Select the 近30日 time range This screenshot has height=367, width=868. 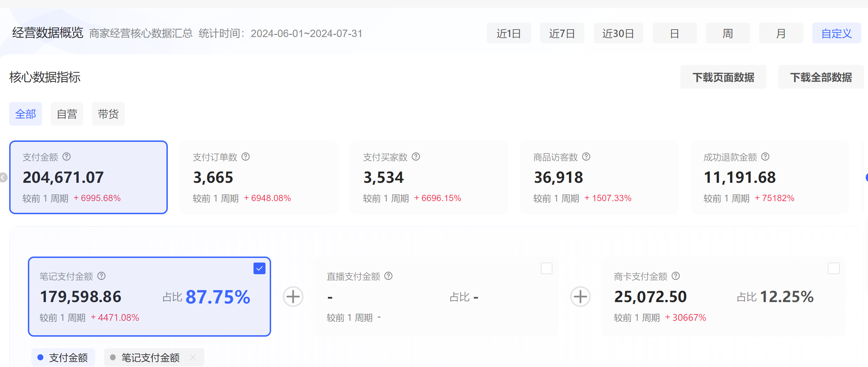[x=618, y=34]
